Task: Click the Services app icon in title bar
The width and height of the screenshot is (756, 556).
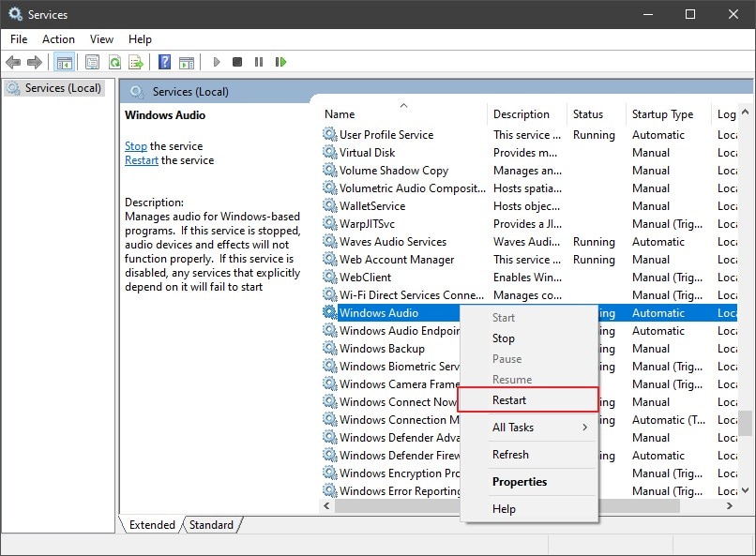Action: pos(15,14)
